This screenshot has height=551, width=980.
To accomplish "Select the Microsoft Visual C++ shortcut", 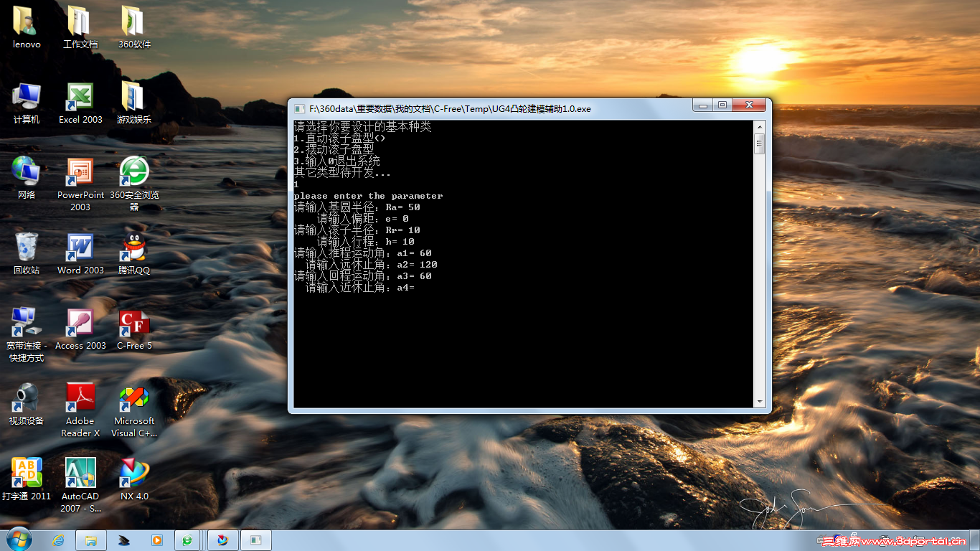I will [134, 397].
